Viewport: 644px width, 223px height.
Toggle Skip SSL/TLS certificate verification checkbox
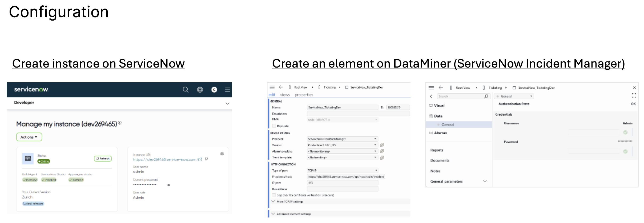[x=274, y=195]
